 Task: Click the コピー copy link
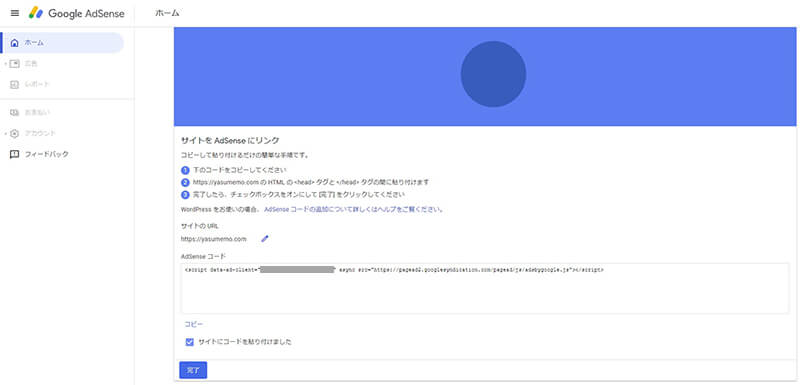pyautogui.click(x=194, y=324)
